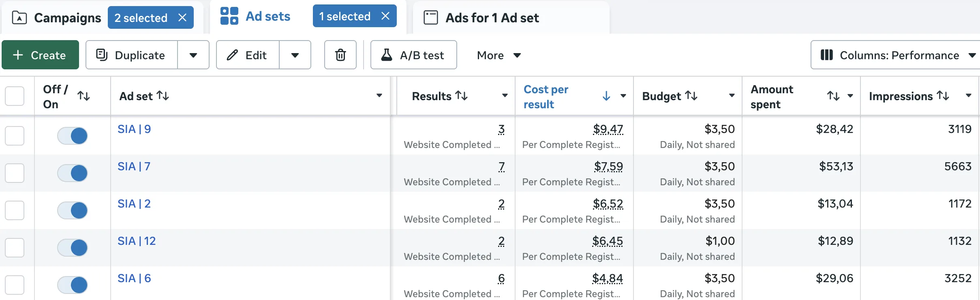The image size is (980, 300).
Task: Turn off the SIA | 6 ad set toggle
Action: point(73,285)
